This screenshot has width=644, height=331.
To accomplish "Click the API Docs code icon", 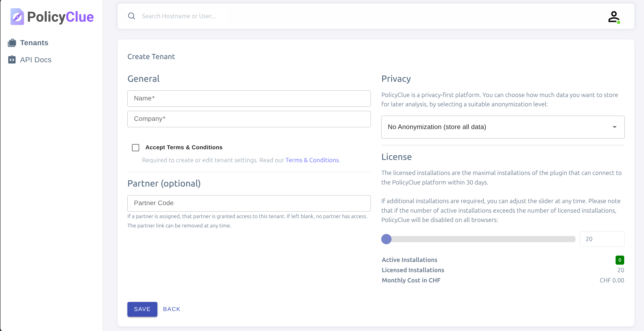I will tap(12, 60).
